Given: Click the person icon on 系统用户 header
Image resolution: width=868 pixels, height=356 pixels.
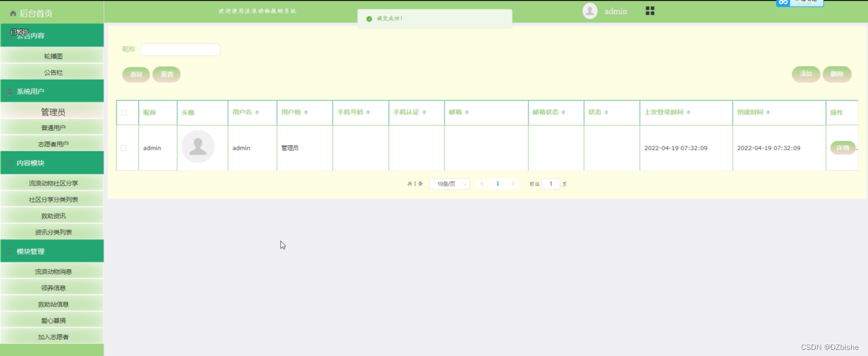Looking at the screenshot, I should point(10,92).
